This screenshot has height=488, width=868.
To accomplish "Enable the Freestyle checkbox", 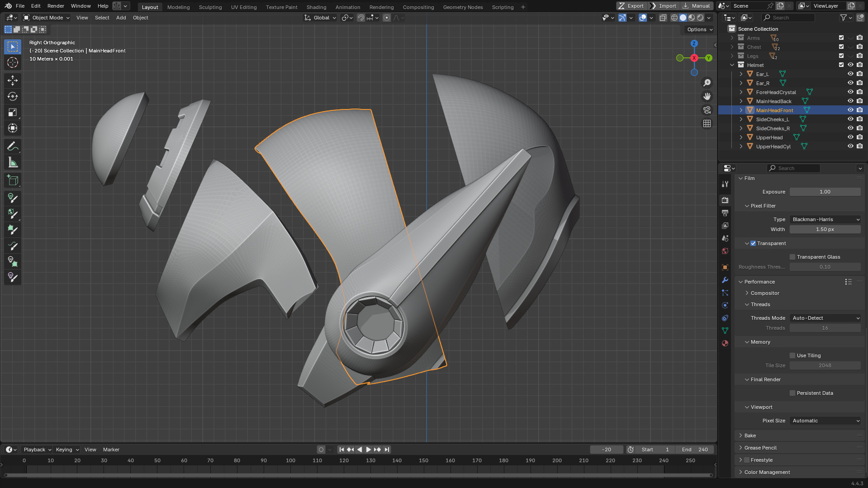I will coord(747,460).
